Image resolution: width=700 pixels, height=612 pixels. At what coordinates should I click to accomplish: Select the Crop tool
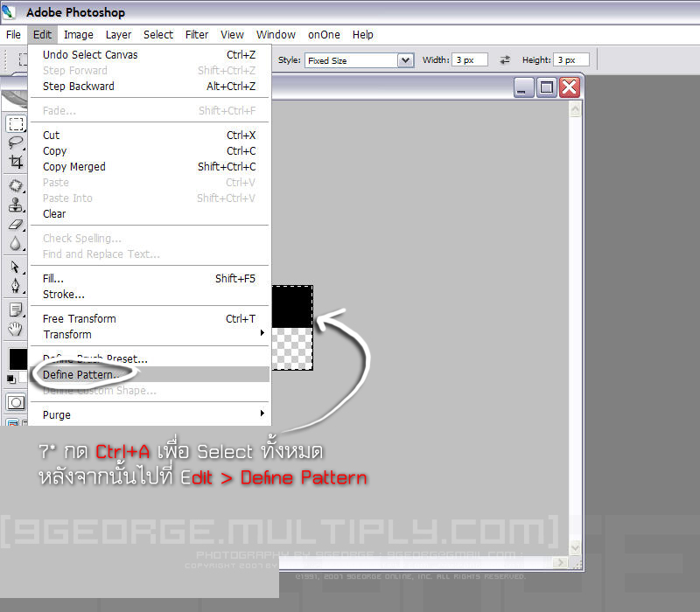pyautogui.click(x=16, y=162)
